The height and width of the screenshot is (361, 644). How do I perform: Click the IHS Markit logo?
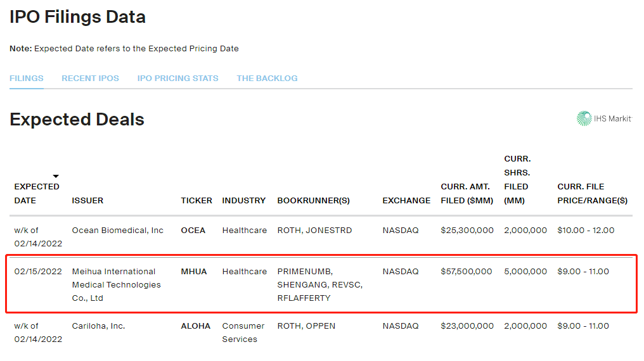point(603,118)
